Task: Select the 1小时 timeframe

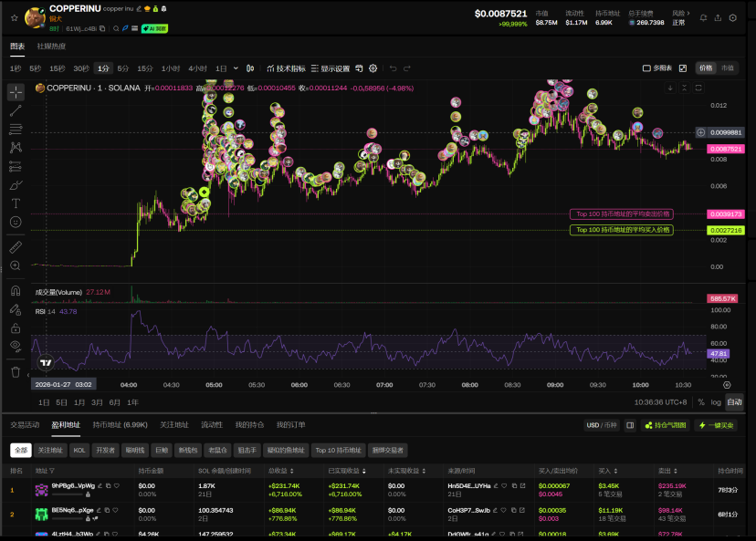Action: (170, 68)
